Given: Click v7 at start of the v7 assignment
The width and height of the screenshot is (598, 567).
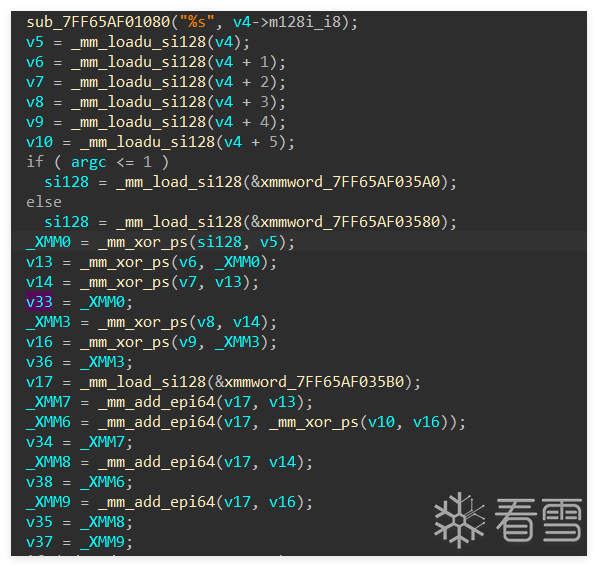Looking at the screenshot, I should click(35, 82).
